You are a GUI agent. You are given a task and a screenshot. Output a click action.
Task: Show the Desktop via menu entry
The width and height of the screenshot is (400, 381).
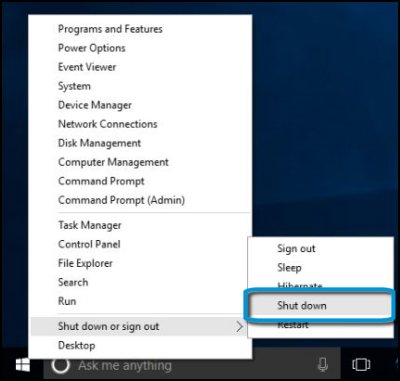click(140, 345)
